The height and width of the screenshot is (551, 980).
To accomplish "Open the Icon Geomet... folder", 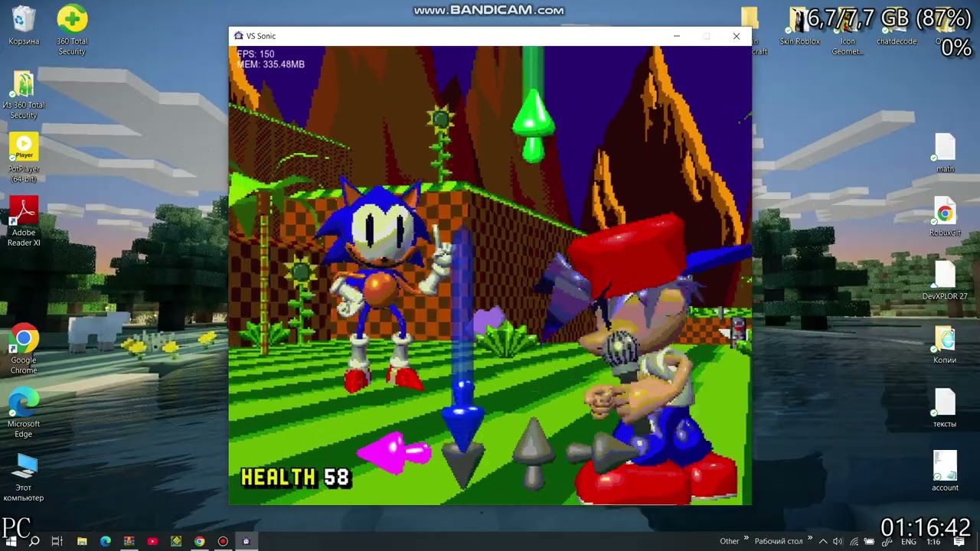I will 848,31.
